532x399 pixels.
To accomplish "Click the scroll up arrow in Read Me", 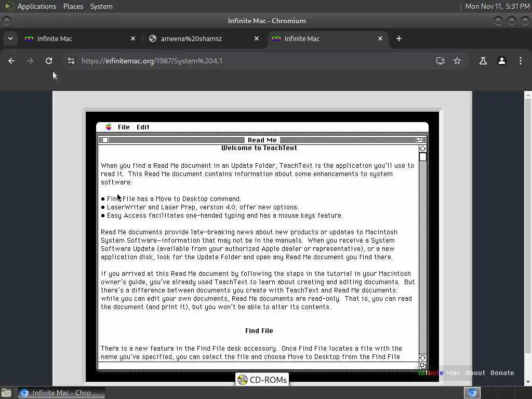I will [x=422, y=149].
